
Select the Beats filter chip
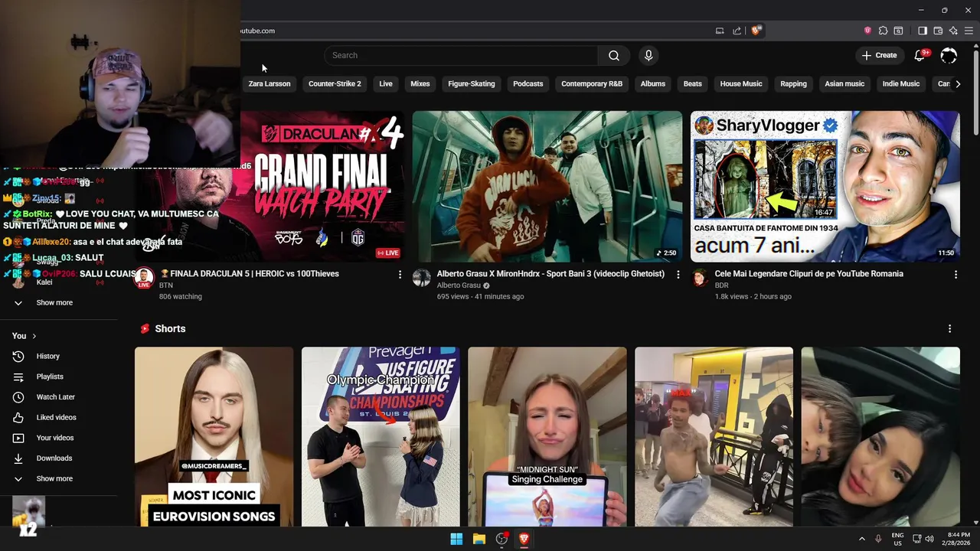click(x=693, y=83)
